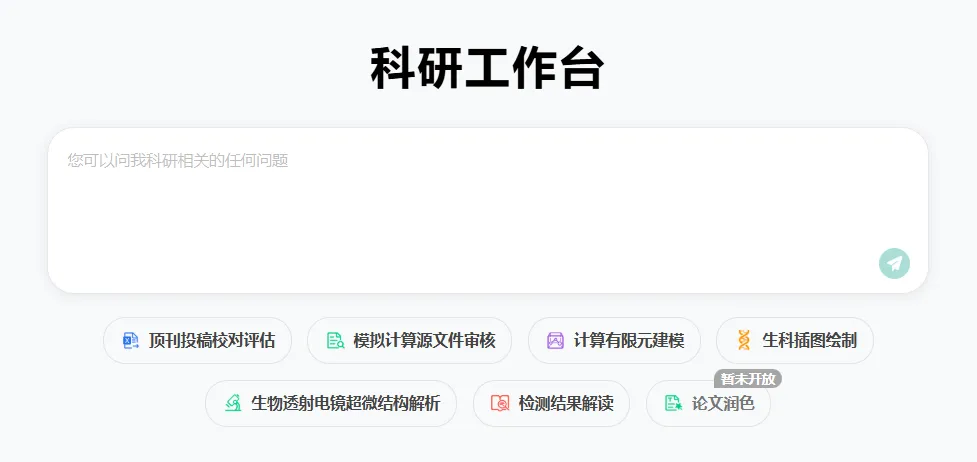Click the green document icon beside 论文润色

[673, 404]
